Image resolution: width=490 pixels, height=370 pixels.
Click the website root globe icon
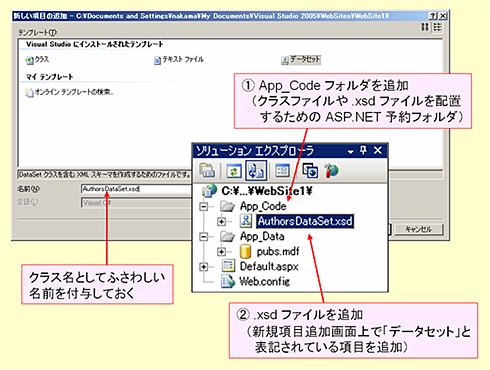(x=209, y=191)
